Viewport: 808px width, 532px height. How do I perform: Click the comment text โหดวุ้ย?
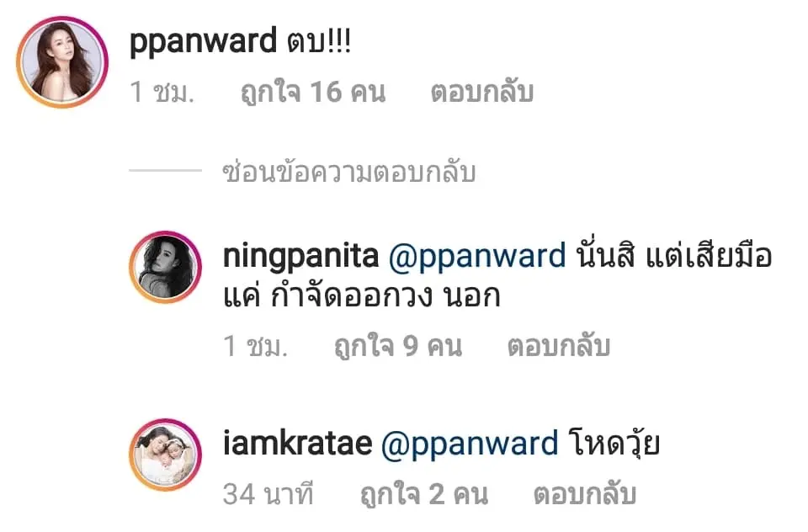pyautogui.click(x=614, y=444)
